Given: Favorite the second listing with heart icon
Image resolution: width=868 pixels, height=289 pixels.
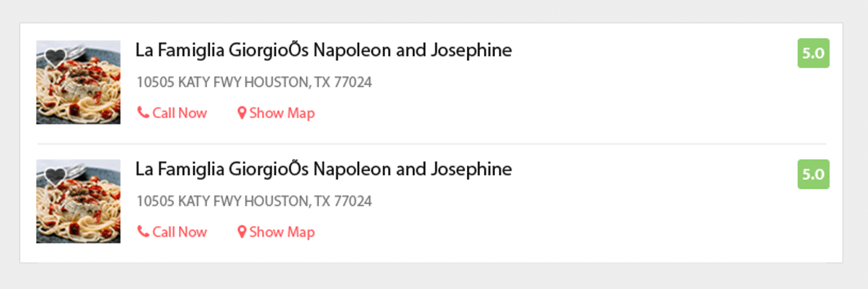Looking at the screenshot, I should (x=55, y=176).
